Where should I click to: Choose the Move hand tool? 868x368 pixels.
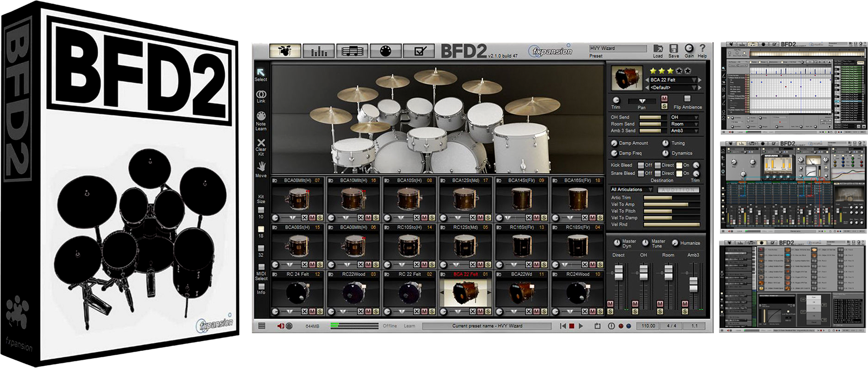pos(261,167)
